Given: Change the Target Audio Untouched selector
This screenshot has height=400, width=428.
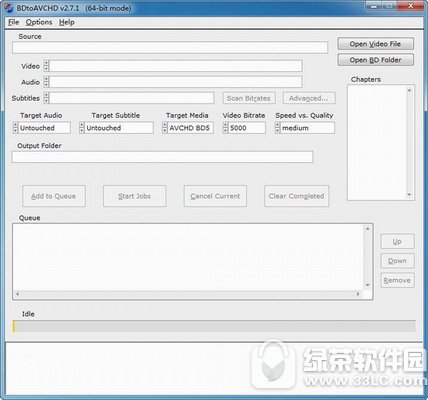Looking at the screenshot, I should (44, 128).
